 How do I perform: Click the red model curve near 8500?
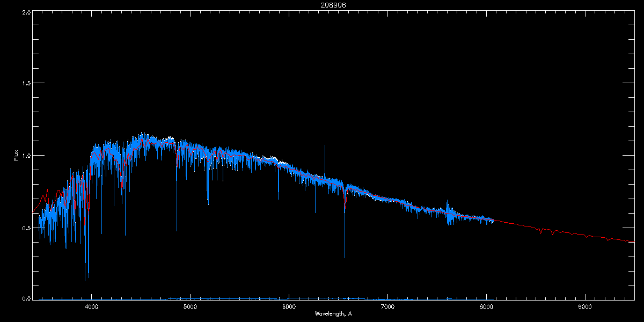[536, 228]
